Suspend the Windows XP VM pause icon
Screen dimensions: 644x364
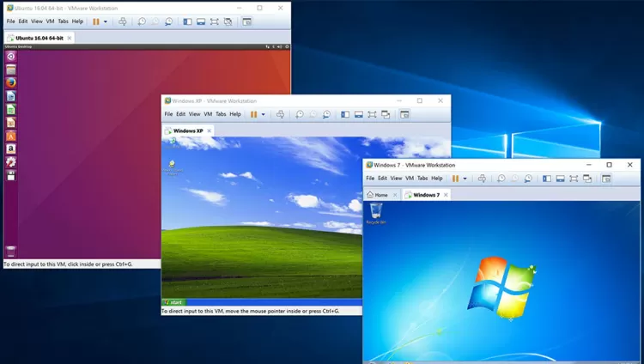point(254,115)
